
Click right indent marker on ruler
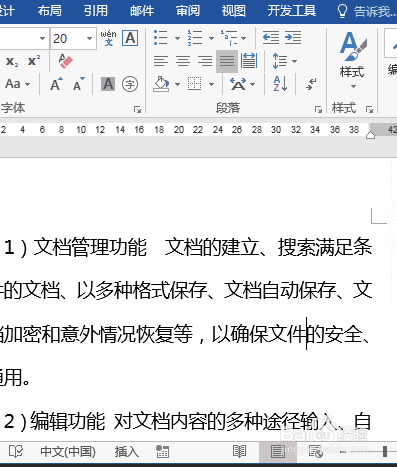pyautogui.click(x=370, y=135)
